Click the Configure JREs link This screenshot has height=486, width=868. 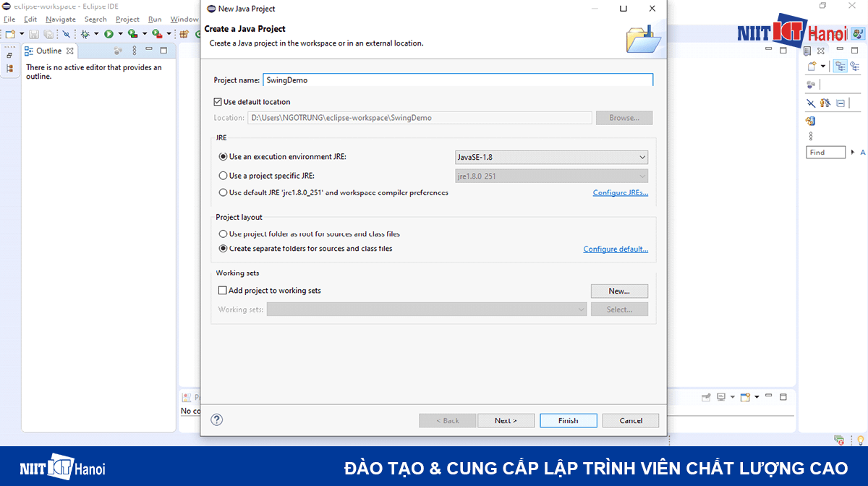point(620,192)
